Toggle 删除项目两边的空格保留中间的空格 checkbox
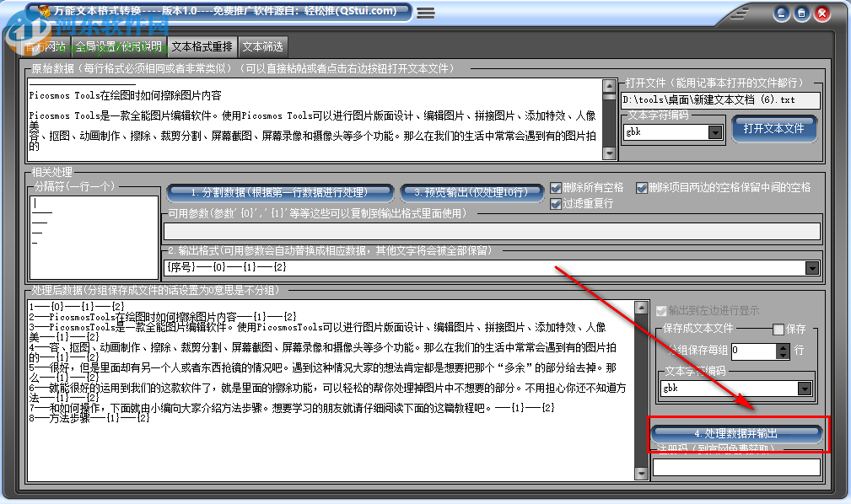Image resolution: width=851 pixels, height=504 pixels. (x=642, y=188)
